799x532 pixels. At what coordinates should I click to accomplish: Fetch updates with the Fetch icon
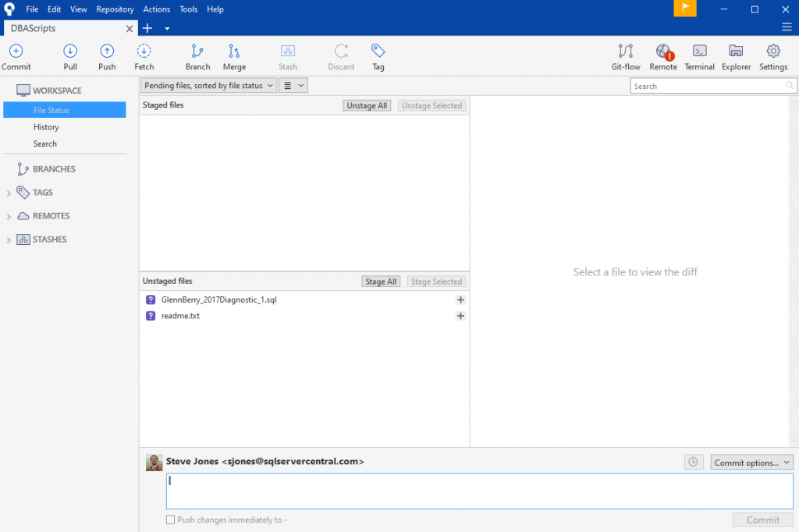click(144, 56)
